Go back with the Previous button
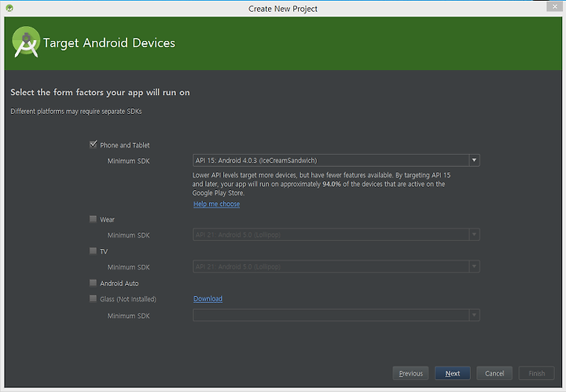 410,373
